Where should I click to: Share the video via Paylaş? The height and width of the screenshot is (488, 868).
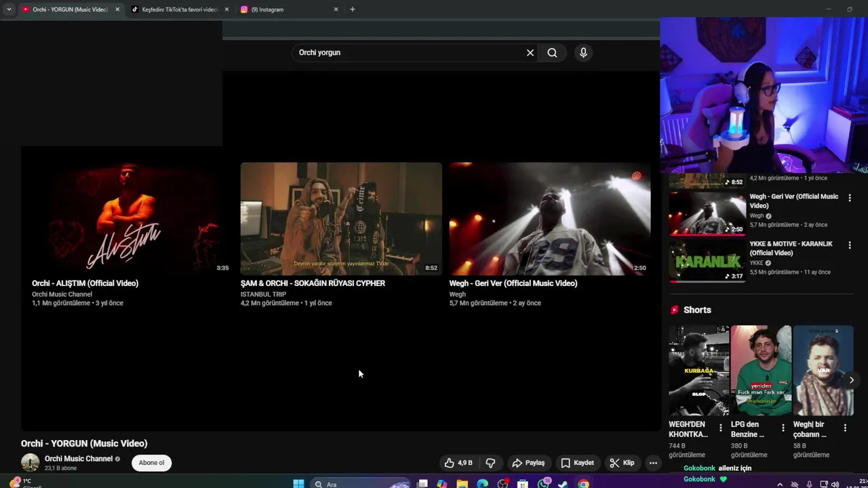(528, 463)
